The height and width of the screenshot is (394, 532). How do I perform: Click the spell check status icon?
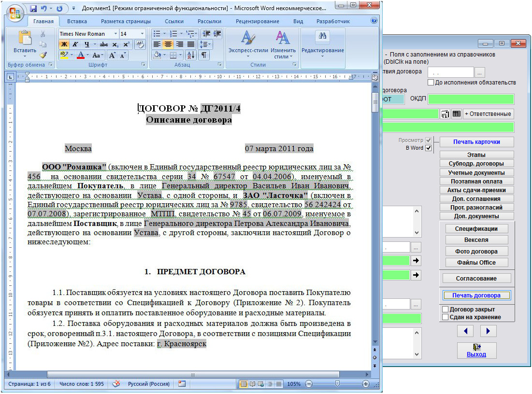coord(116,384)
